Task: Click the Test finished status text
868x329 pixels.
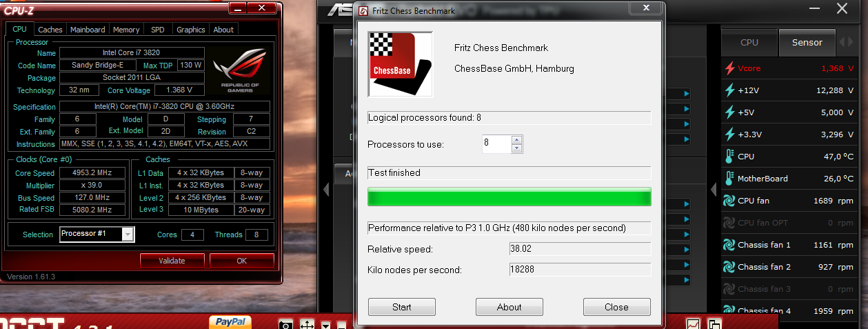Action: (x=394, y=172)
